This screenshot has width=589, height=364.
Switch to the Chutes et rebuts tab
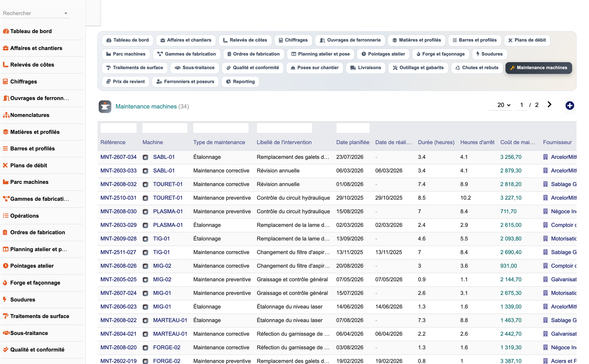(x=477, y=68)
